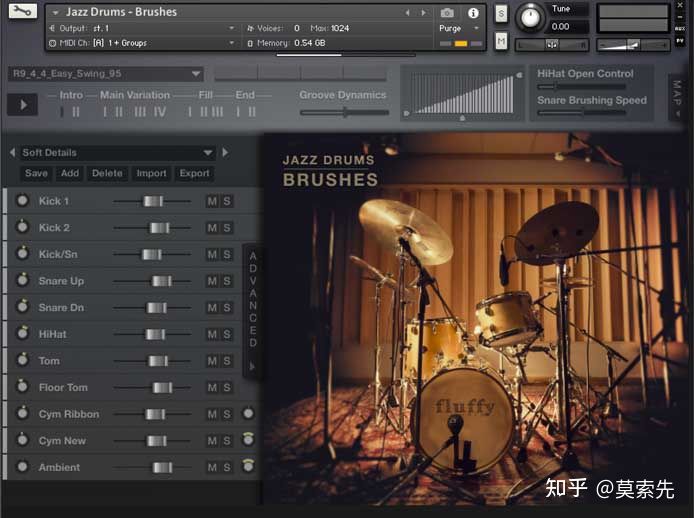Click the Floor Tom pan knob
The image size is (694, 518).
22,386
